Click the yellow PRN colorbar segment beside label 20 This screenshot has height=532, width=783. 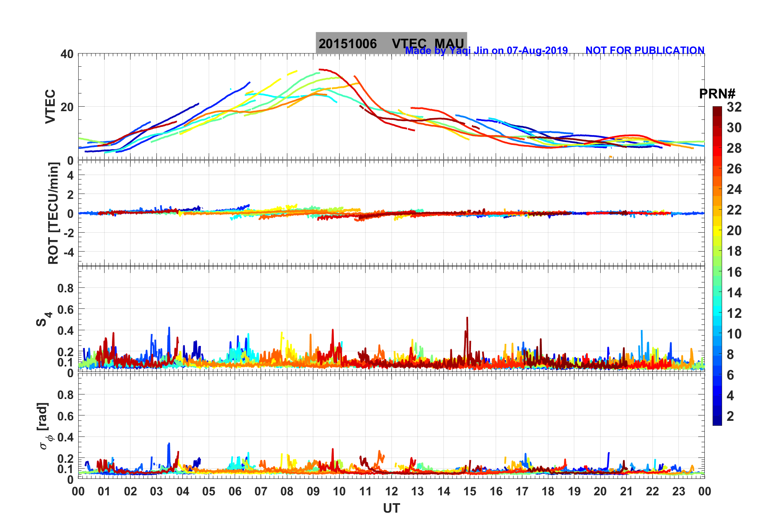717,231
